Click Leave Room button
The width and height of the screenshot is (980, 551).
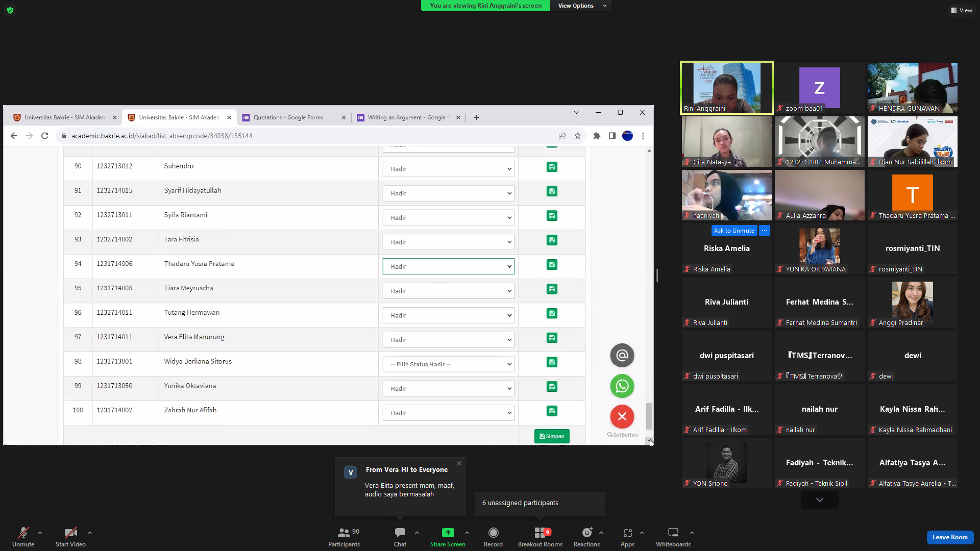tap(950, 537)
